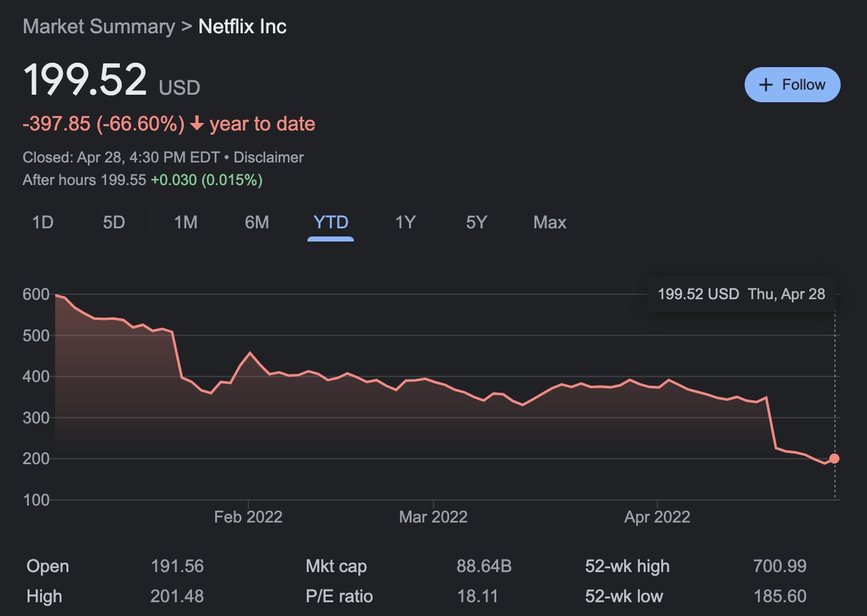The image size is (867, 616).
Task: Show the 1Y price chart
Action: tap(405, 223)
